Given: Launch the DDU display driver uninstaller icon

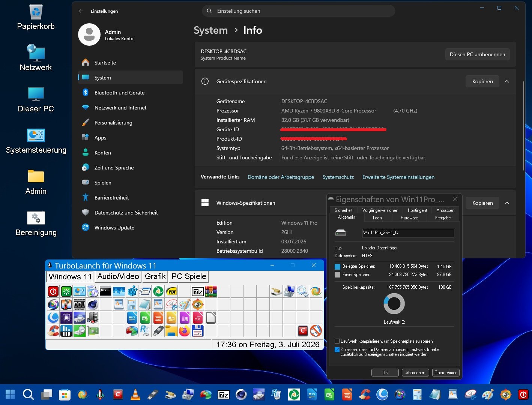Looking at the screenshot, I should (80, 304).
